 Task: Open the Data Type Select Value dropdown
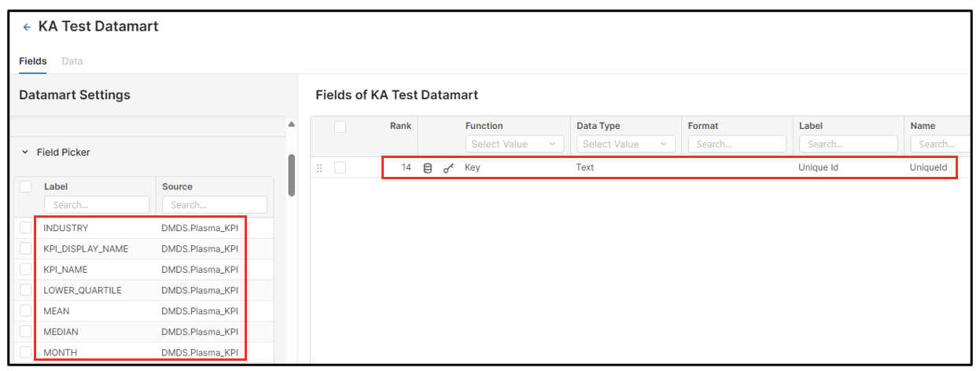625,144
